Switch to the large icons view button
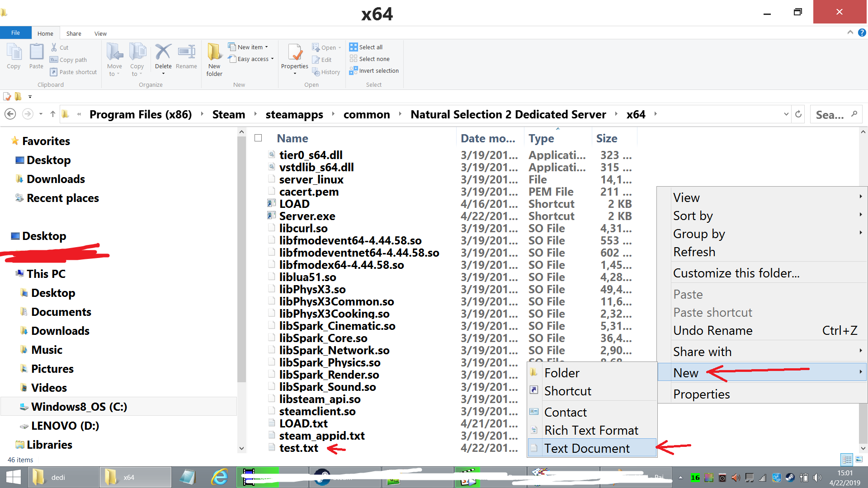 click(x=859, y=460)
